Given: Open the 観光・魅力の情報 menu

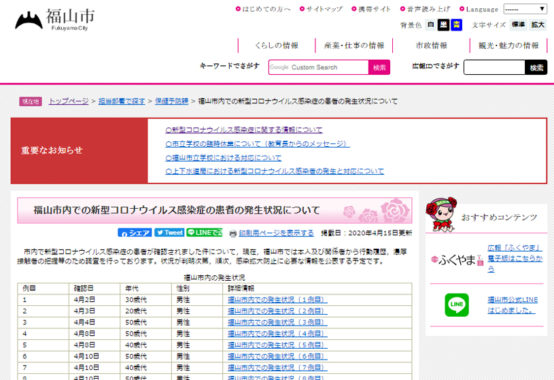Looking at the screenshot, I should coord(508,45).
